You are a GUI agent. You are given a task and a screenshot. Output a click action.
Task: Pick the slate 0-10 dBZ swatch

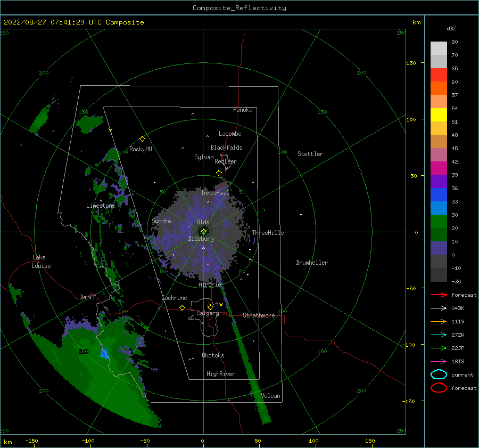[439, 248]
